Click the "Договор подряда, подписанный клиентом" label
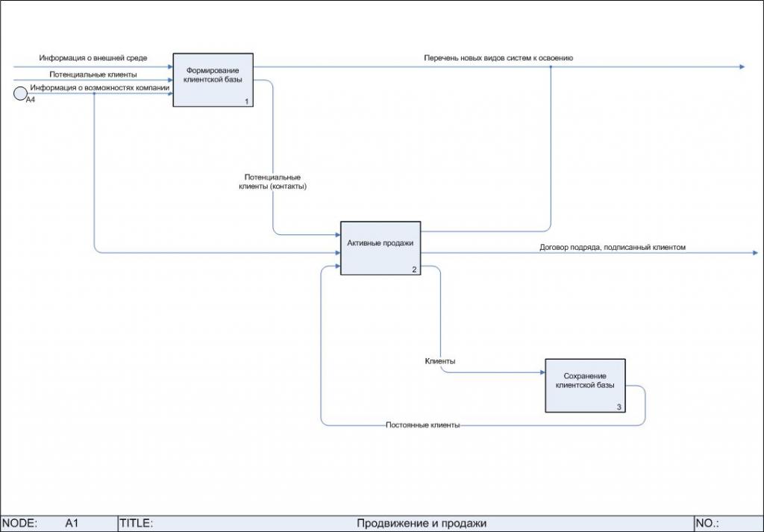 point(613,247)
